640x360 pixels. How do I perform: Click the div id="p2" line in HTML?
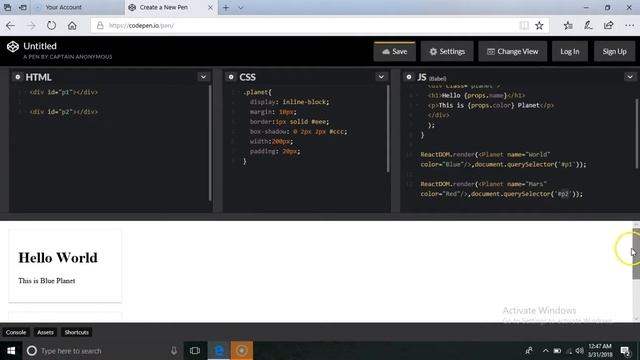tap(64, 112)
